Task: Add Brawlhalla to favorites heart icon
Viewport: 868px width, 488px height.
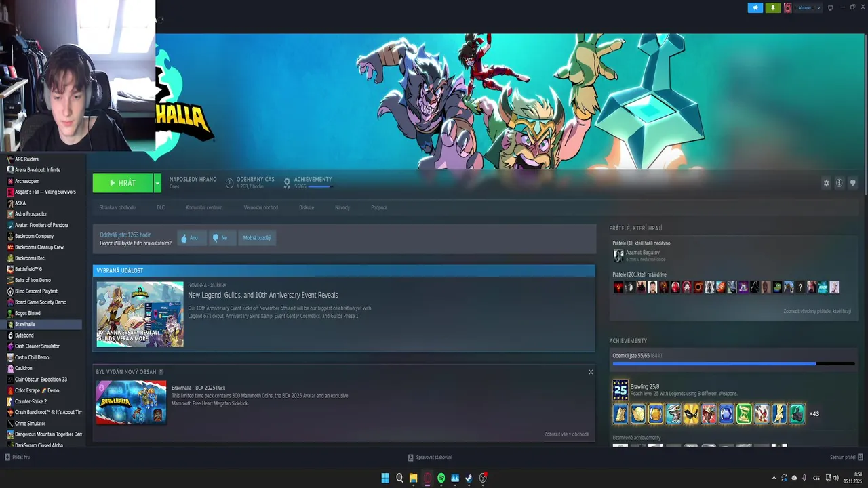Action: 852,183
